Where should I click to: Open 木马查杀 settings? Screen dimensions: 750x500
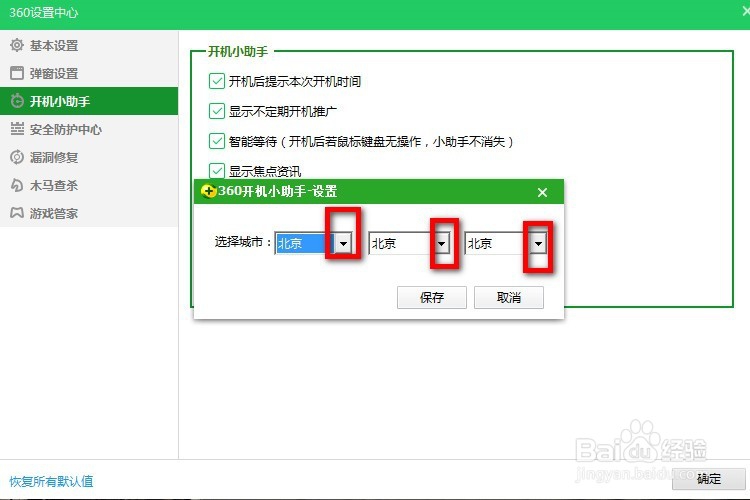click(89, 185)
